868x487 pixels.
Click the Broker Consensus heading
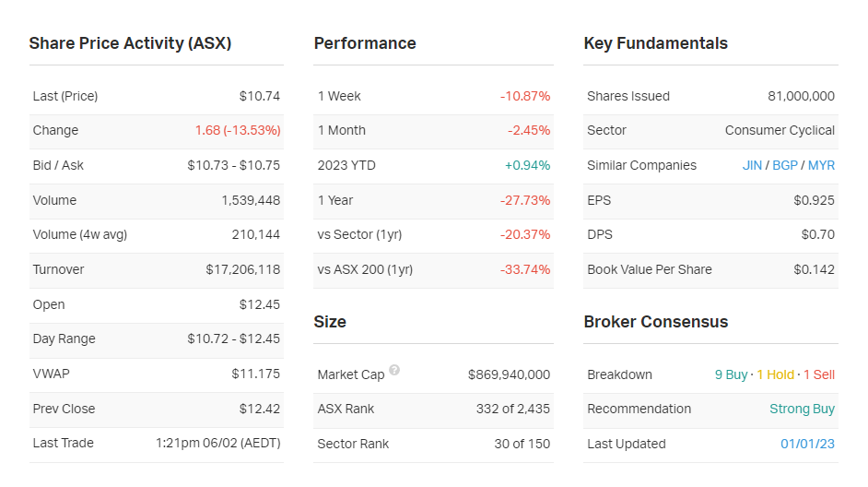(655, 322)
